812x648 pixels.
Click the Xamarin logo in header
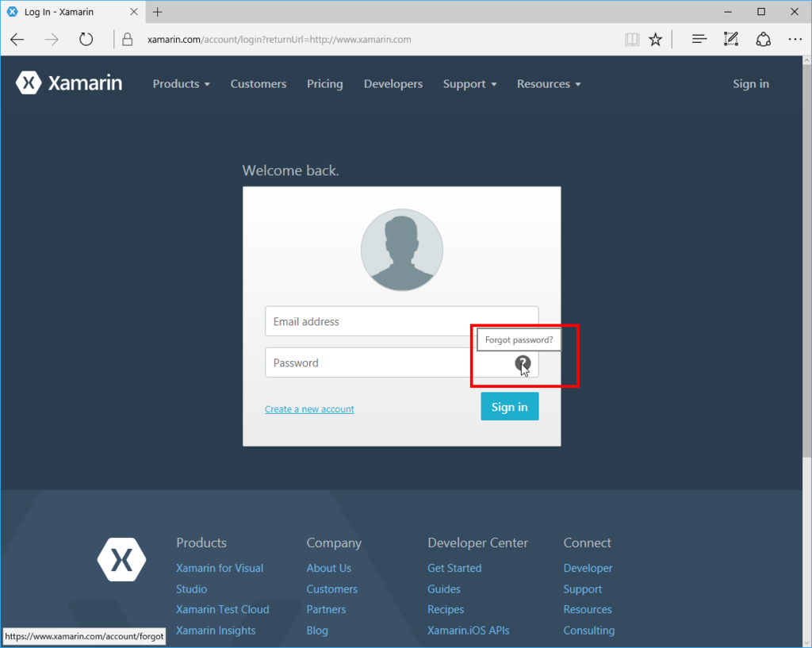69,82
